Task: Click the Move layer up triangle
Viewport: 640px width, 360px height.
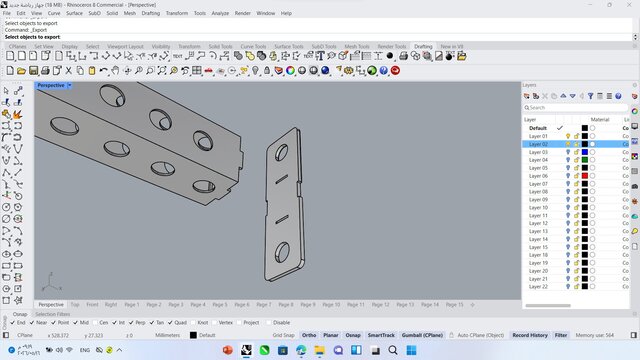Action: point(563,96)
